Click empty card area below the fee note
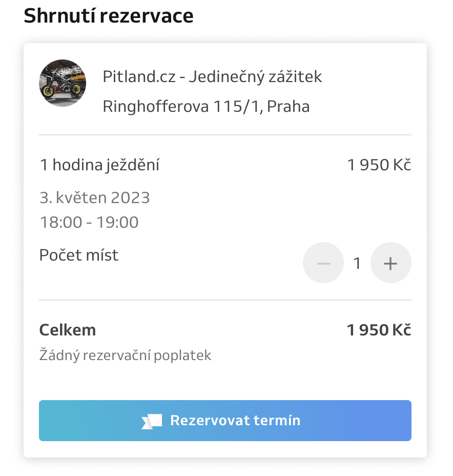The image size is (453, 476). pos(225,382)
